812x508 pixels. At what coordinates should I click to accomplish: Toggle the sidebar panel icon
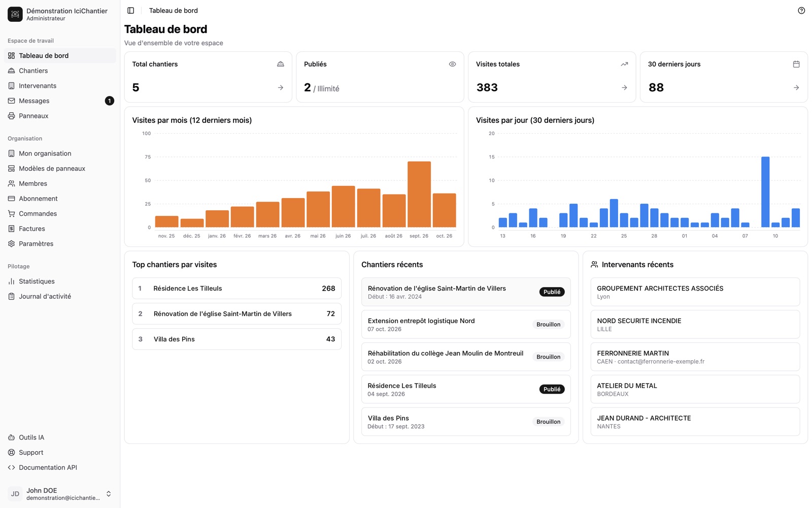[x=130, y=11]
